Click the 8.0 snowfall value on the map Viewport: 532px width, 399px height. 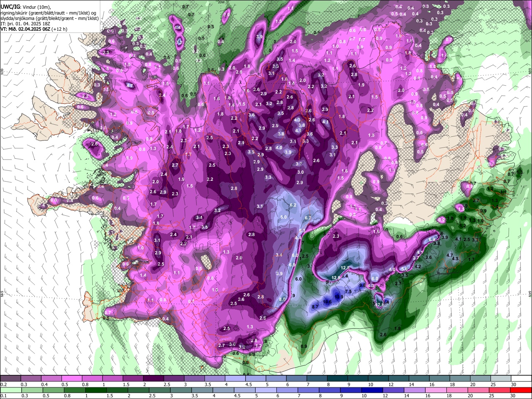pos(282,299)
